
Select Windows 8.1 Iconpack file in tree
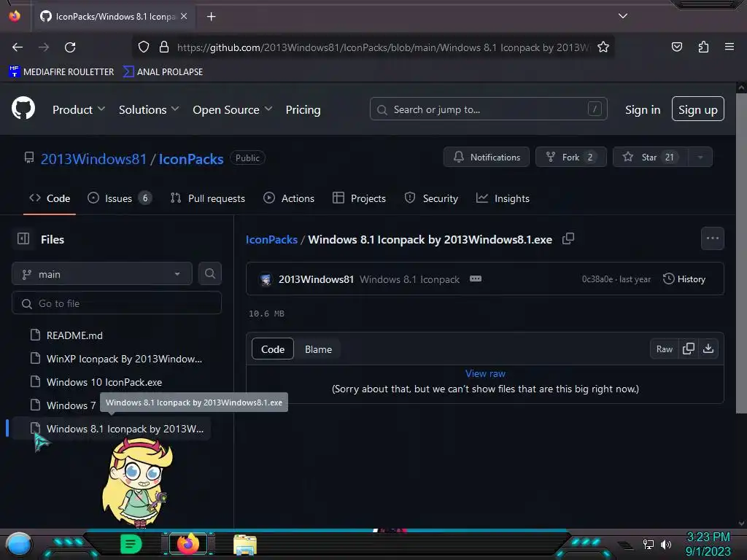click(112, 429)
